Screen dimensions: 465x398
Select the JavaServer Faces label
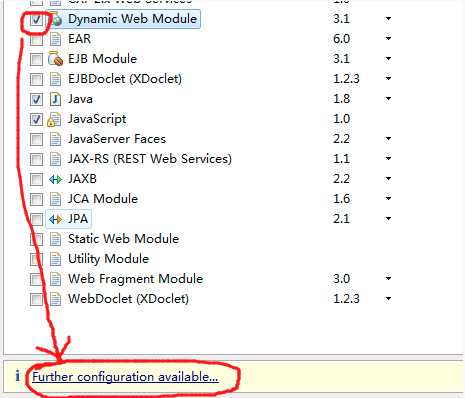(x=117, y=139)
